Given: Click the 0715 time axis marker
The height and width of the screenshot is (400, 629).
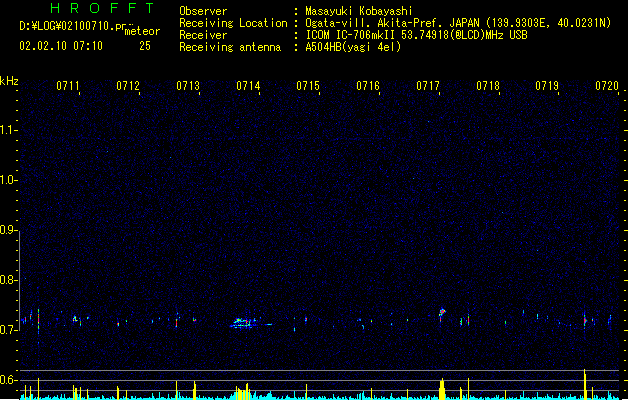Looking at the screenshot, I should coord(308,86).
